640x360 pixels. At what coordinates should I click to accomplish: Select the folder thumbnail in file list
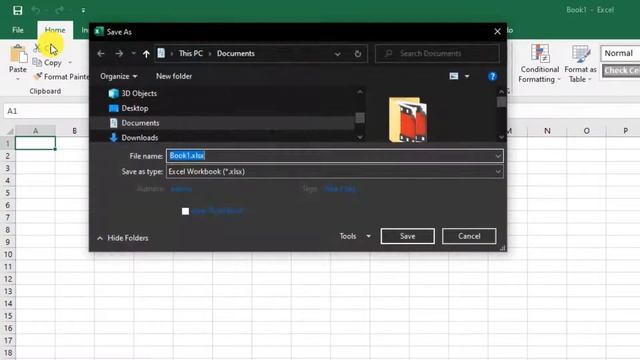[x=408, y=119]
